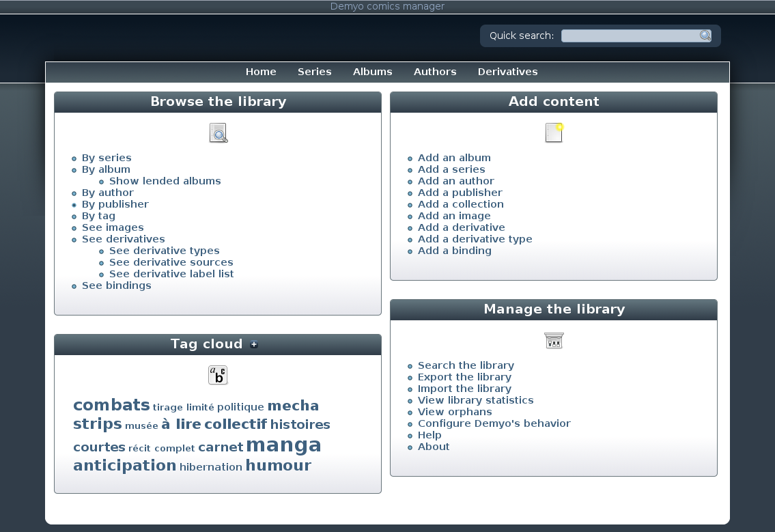The image size is (775, 532).
Task: Open See derivative types link
Action: [164, 251]
